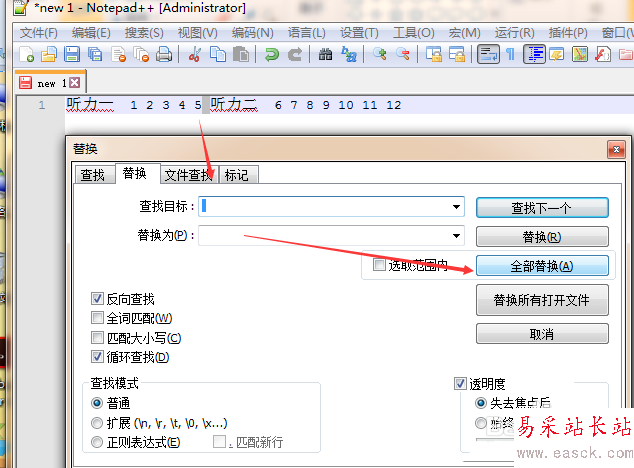Screen dimensions: 634x468
Task: Check the 选取范围内 checkbox
Action: (379, 265)
